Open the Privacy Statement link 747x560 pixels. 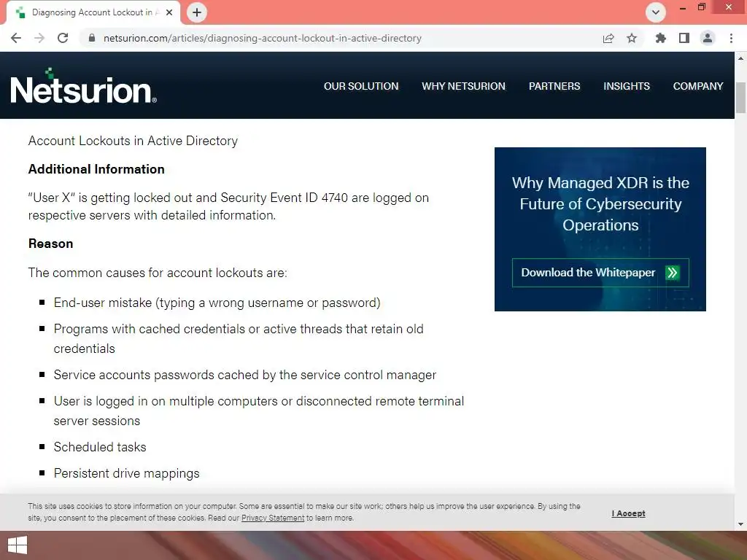point(273,518)
